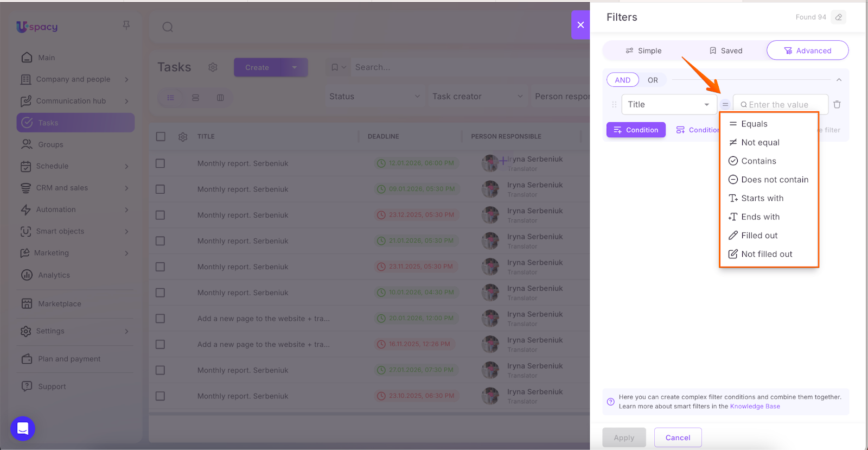Close the Filters panel with the X

pyautogui.click(x=580, y=25)
